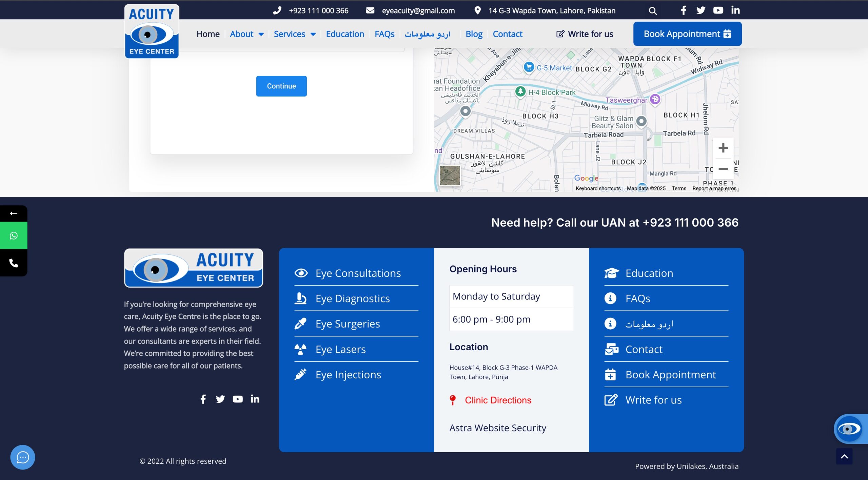
Task: Open the YouTube channel from the top bar
Action: point(718,10)
